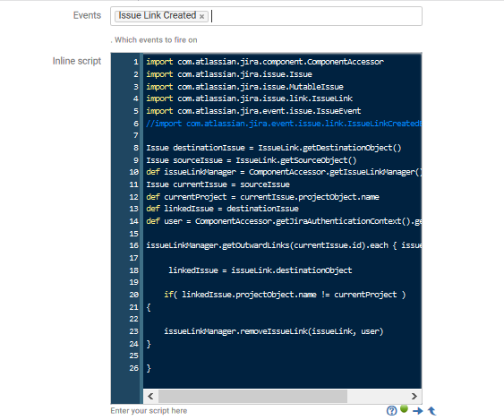Place cursor on ComponentAccessor import line
504x420 pixels.
point(265,62)
